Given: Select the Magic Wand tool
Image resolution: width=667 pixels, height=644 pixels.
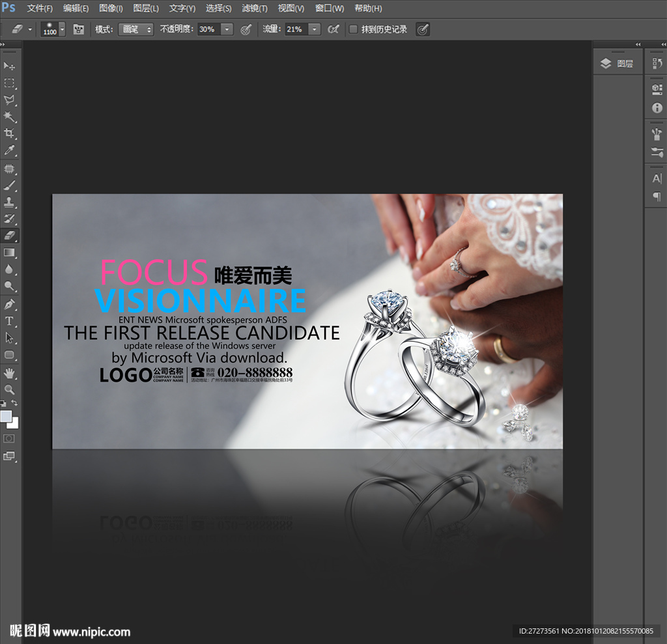Looking at the screenshot, I should click(x=9, y=117).
